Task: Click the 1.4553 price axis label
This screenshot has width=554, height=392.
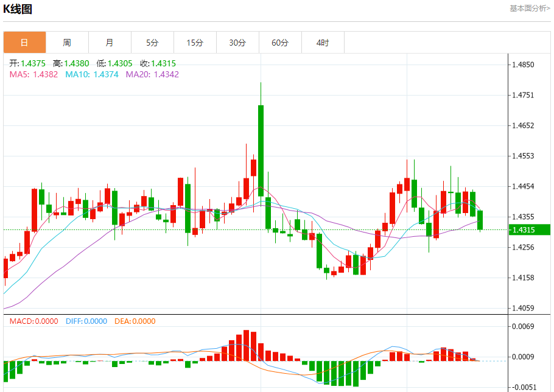Action: click(524, 156)
